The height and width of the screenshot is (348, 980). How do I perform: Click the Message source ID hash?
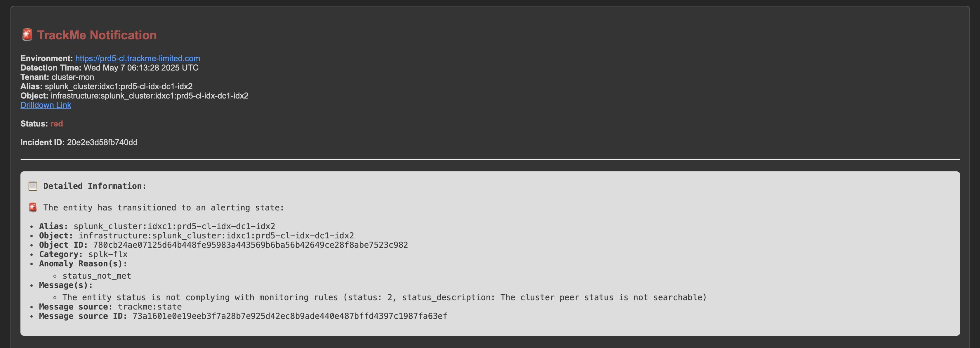[x=290, y=316]
